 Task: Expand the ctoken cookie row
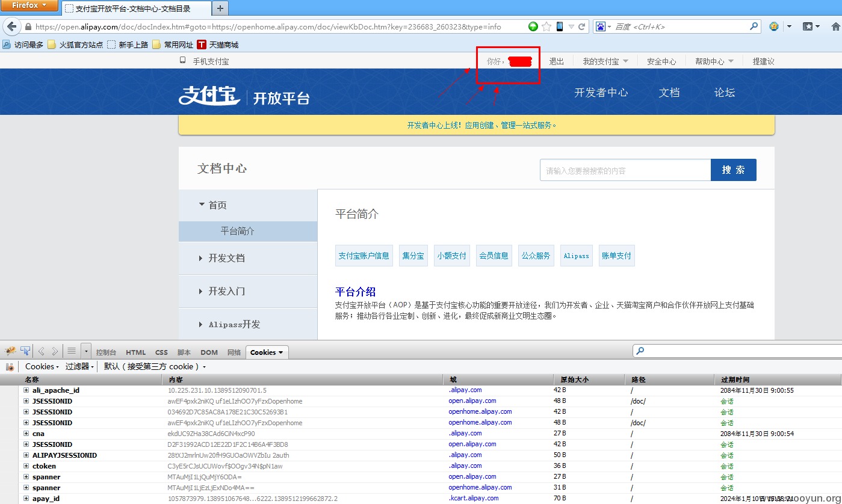click(26, 466)
